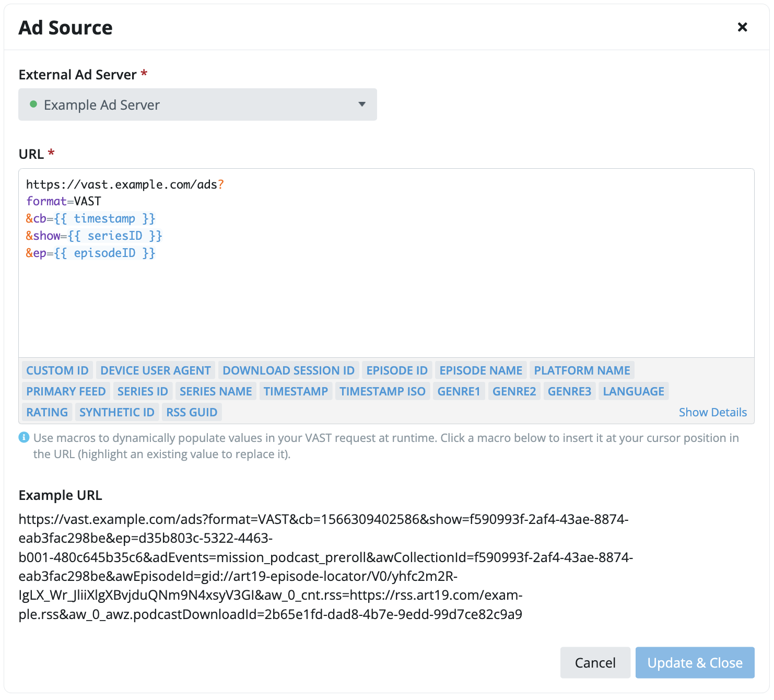Click the green status dot of Example Ad Server

pos(33,104)
